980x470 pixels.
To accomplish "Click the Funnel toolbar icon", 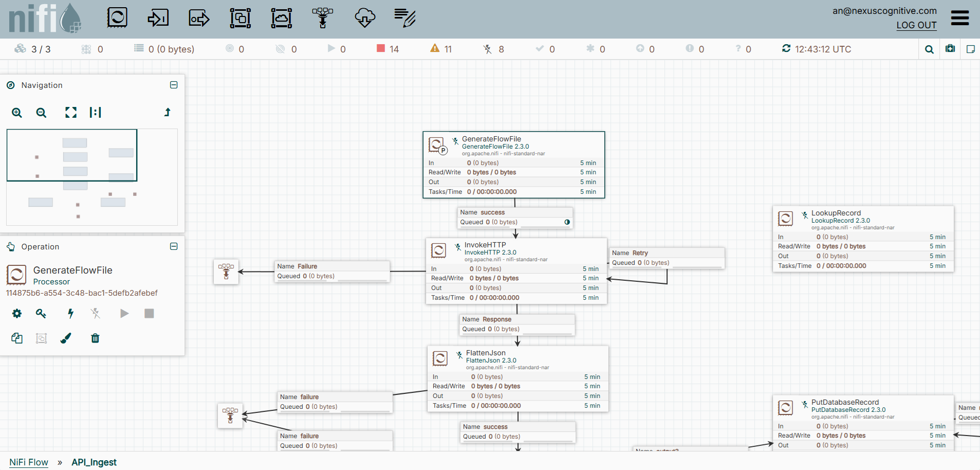I will pyautogui.click(x=323, y=18).
